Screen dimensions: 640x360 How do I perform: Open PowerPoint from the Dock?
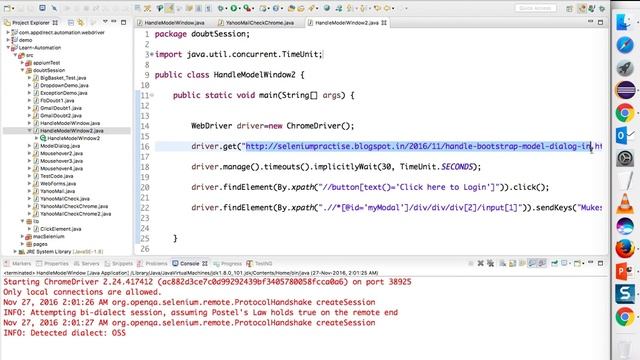tap(624, 271)
